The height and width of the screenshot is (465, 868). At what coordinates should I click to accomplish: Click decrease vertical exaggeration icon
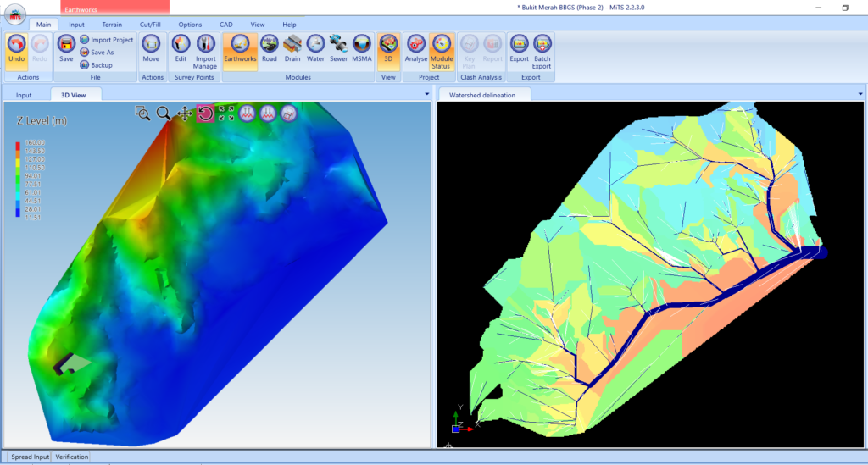click(268, 113)
